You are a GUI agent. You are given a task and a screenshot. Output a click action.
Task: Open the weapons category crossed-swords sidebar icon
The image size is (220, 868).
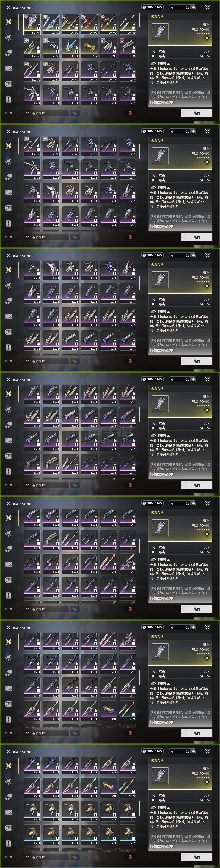coord(9,22)
